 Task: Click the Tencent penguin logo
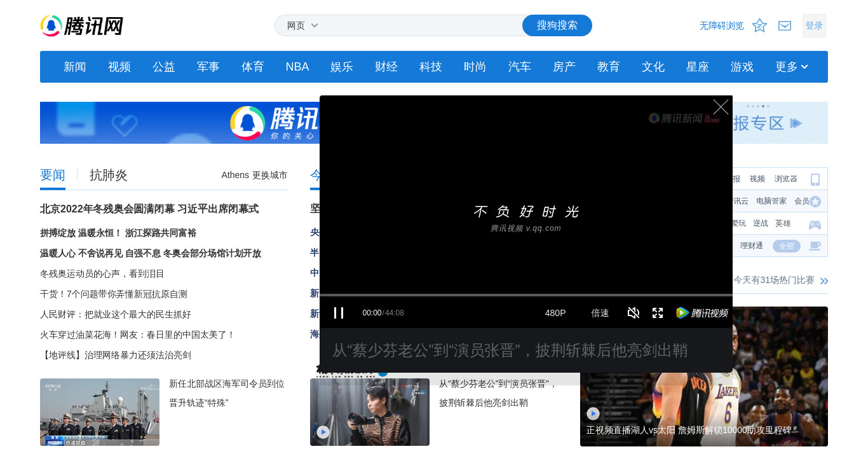tap(81, 26)
